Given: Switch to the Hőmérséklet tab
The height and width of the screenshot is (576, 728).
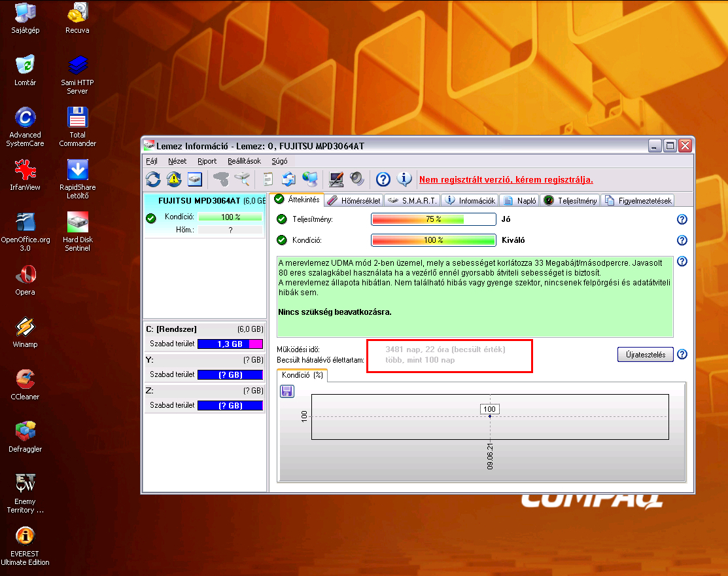Looking at the screenshot, I should pos(354,201).
